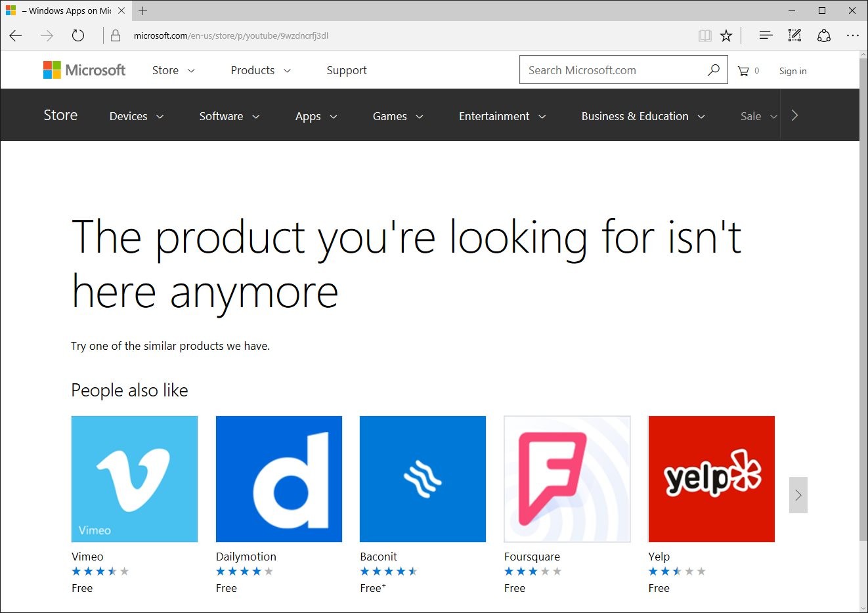
Task: Click the browser forward arrow
Action: pos(47,35)
